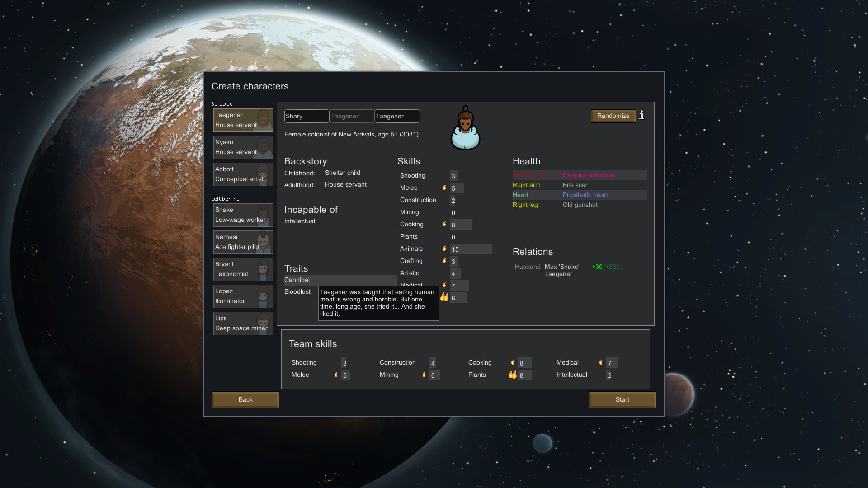Click Animals skill level 15 icon
The width and height of the screenshot is (868, 488).
pyautogui.click(x=445, y=249)
